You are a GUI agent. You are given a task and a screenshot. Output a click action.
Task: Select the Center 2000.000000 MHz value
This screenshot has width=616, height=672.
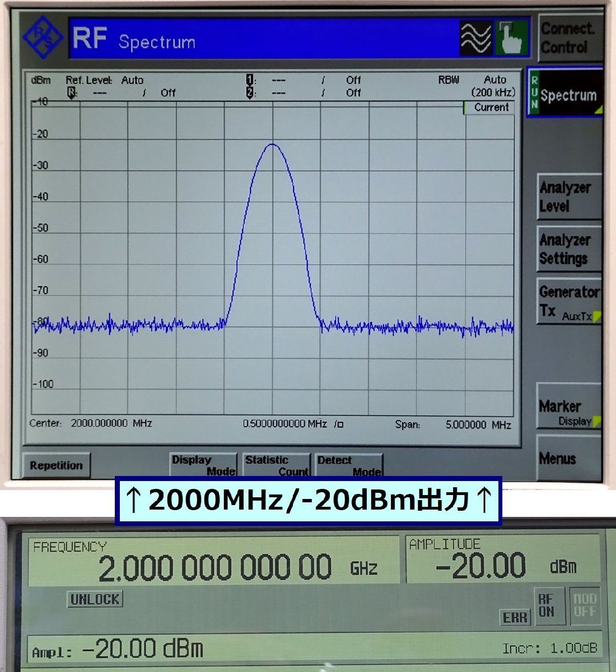(111, 423)
